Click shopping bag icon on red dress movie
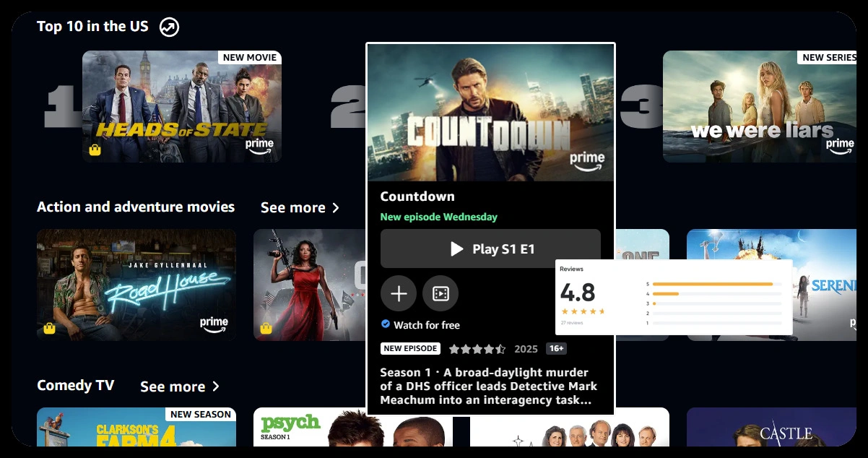The width and height of the screenshot is (868, 458). point(266,329)
